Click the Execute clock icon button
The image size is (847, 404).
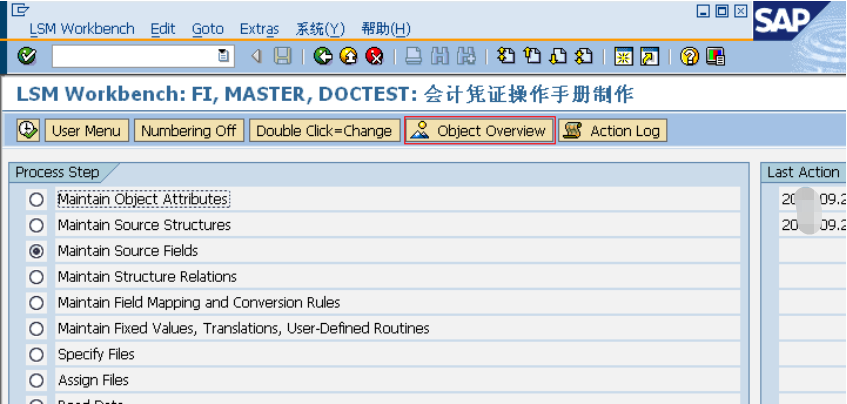coord(28,130)
